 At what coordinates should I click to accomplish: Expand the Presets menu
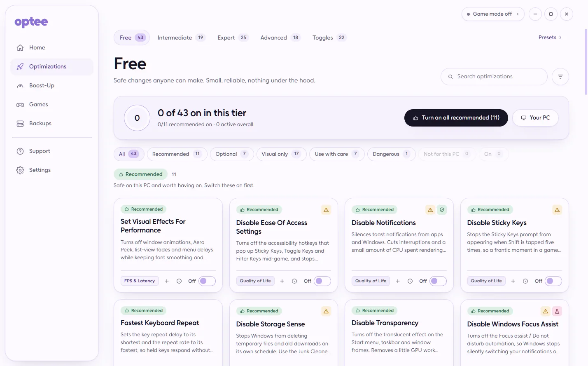click(550, 38)
